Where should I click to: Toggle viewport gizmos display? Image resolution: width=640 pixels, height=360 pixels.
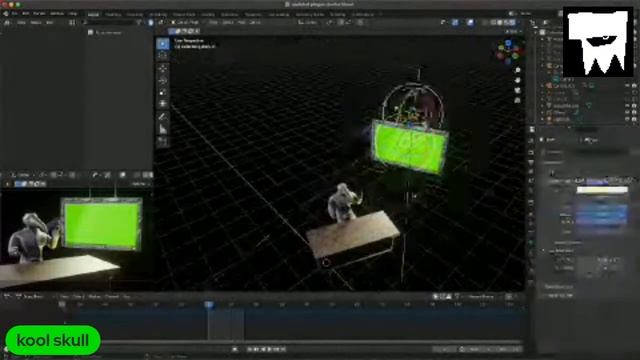click(x=456, y=22)
